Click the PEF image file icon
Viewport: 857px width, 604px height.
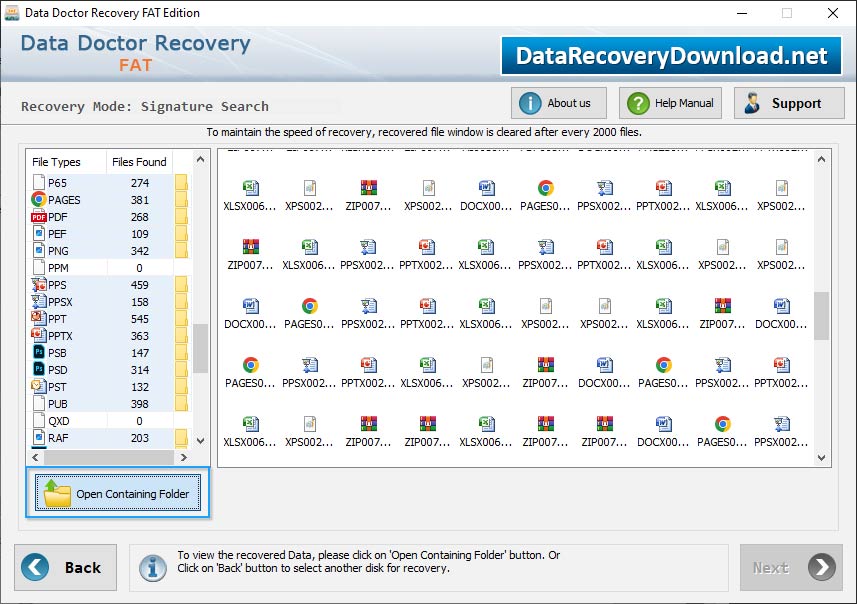pyautogui.click(x=39, y=233)
